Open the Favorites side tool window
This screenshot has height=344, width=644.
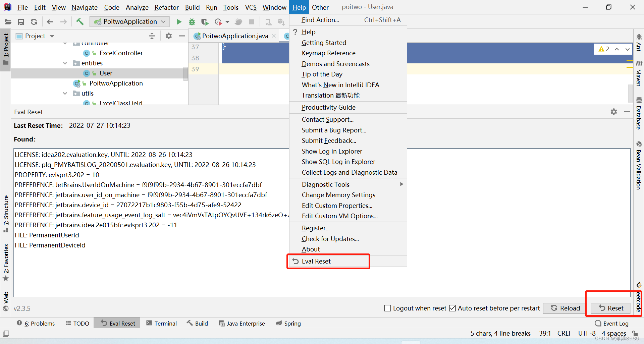tap(6, 263)
